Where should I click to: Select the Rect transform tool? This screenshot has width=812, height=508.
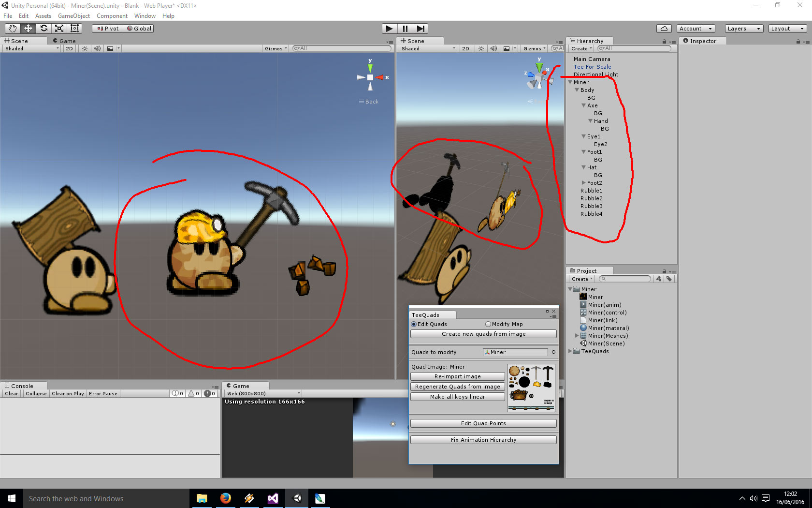(74, 29)
